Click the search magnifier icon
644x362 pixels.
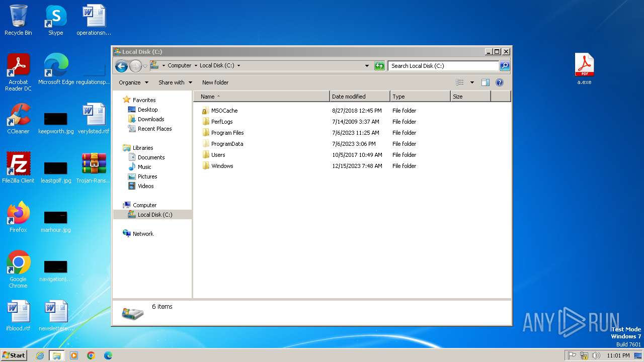[505, 66]
